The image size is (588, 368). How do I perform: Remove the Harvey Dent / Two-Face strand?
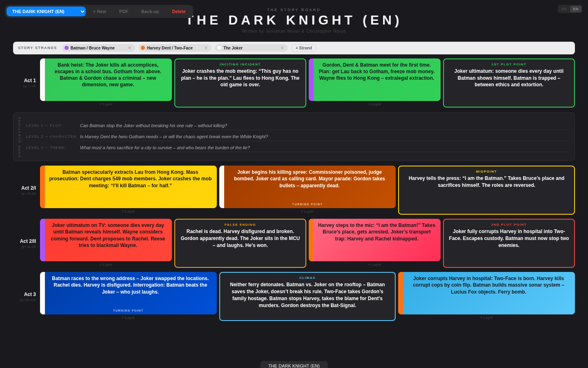click(206, 48)
